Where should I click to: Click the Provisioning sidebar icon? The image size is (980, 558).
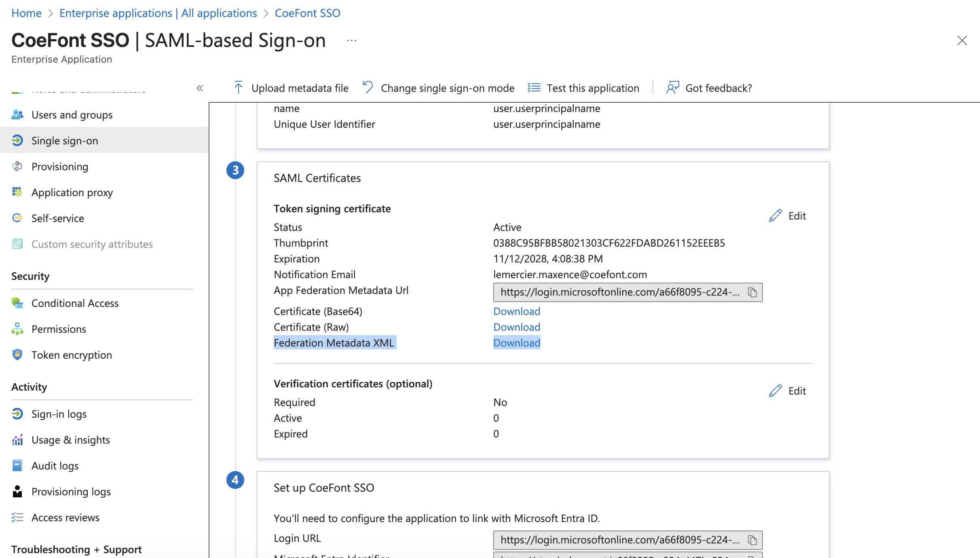(x=17, y=167)
